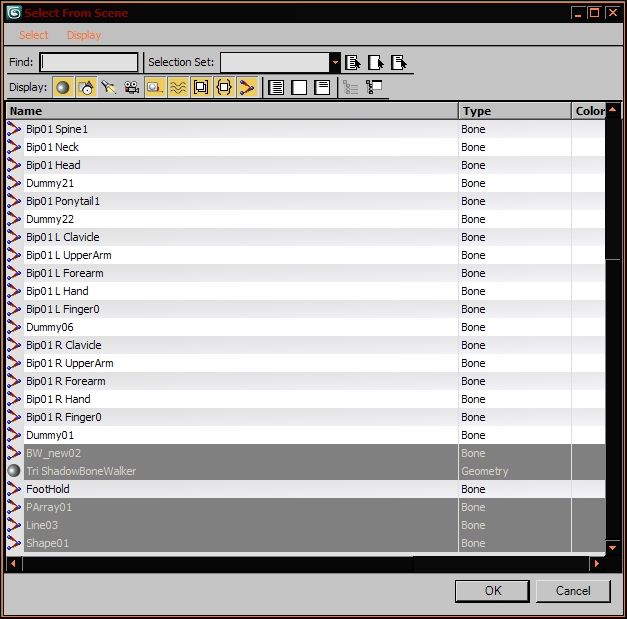
Task: Click the bone icon beside Bip01 Ponytail1
Action: pos(14,201)
